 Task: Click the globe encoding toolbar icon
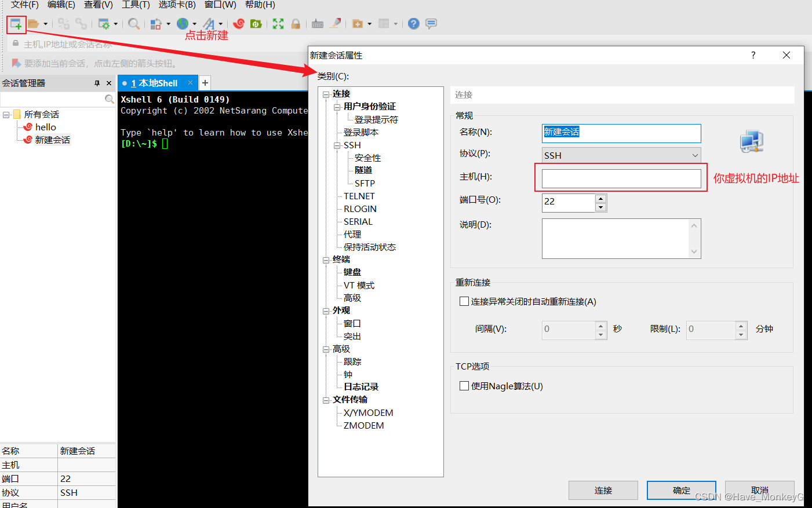pyautogui.click(x=183, y=24)
